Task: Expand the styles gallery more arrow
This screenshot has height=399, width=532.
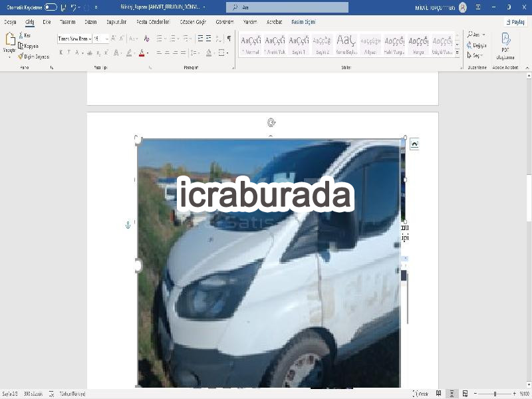Action: pyautogui.click(x=458, y=53)
